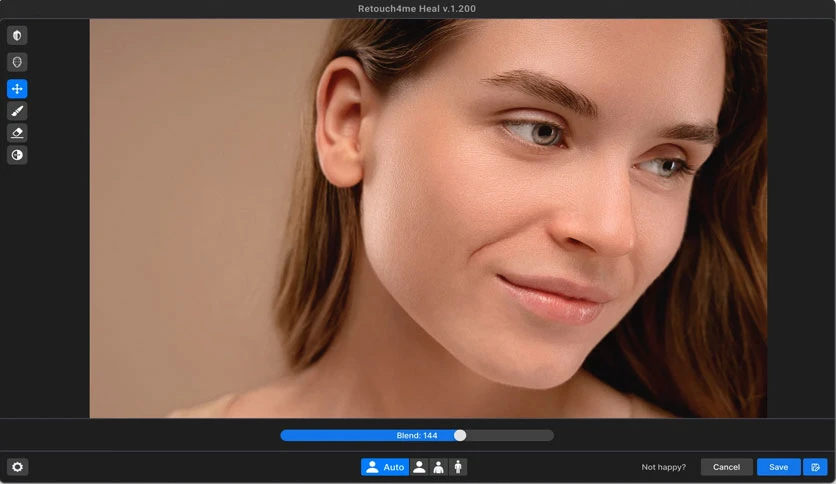Click the Save button
This screenshot has width=836, height=484.
click(x=778, y=467)
